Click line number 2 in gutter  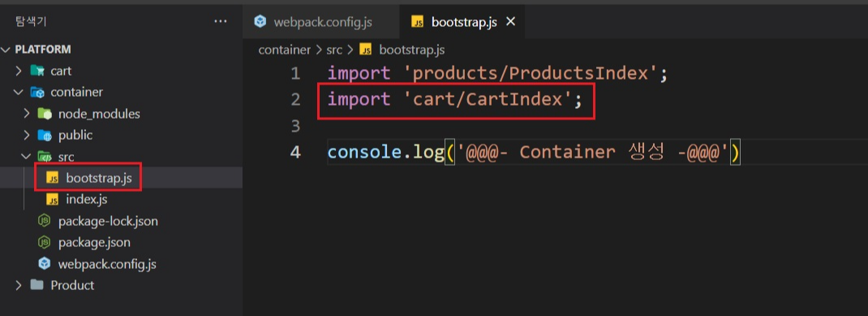pos(295,100)
